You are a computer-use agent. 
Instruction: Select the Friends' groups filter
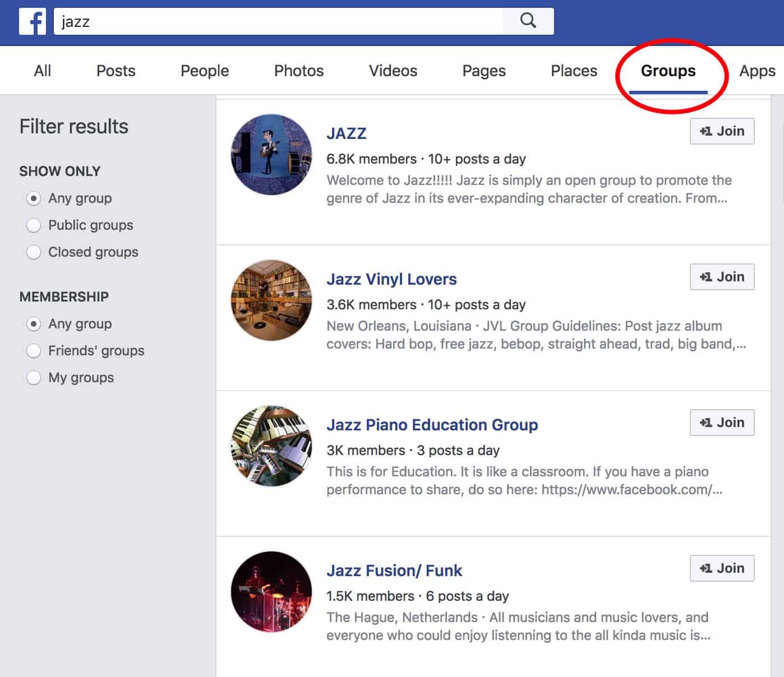click(x=34, y=351)
